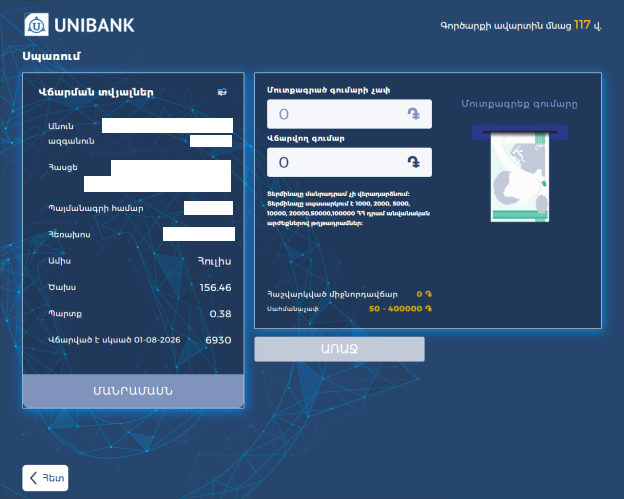Click the Ծախս label
This screenshot has width=624, height=499.
click(x=62, y=287)
